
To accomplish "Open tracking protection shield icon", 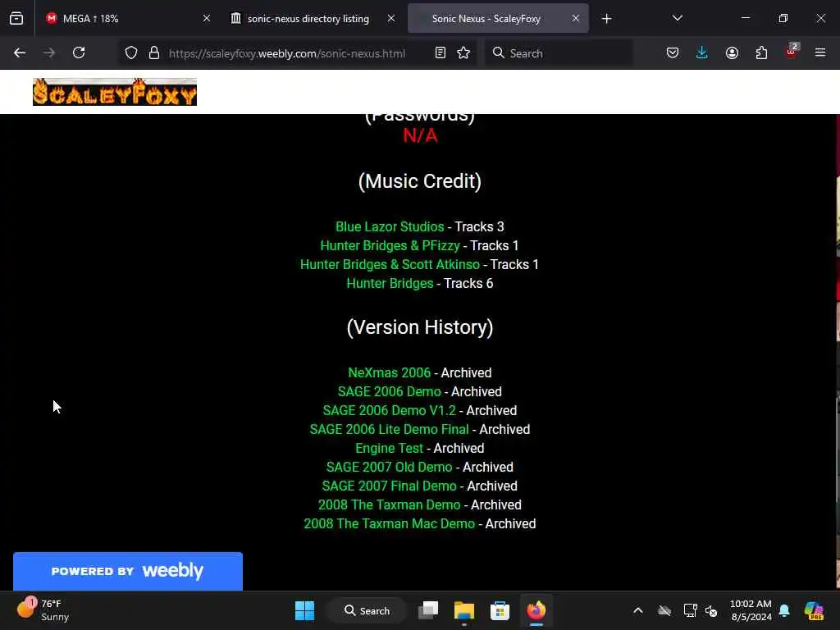I will tap(131, 53).
